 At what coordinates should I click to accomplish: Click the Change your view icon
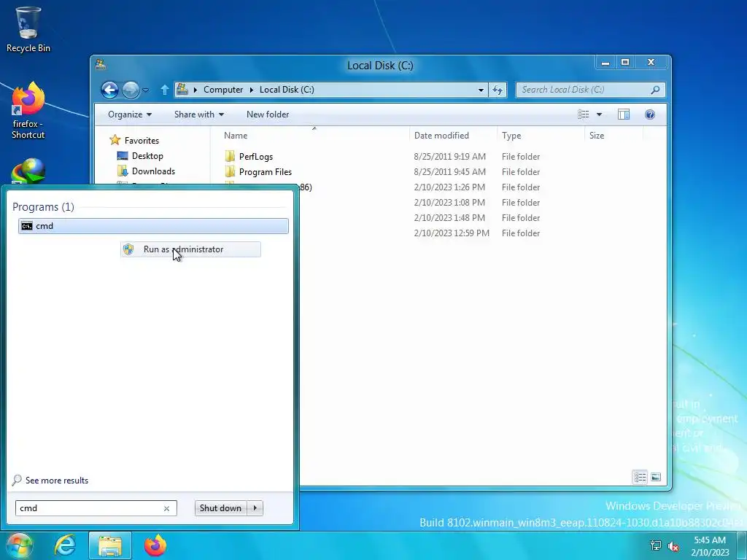583,114
